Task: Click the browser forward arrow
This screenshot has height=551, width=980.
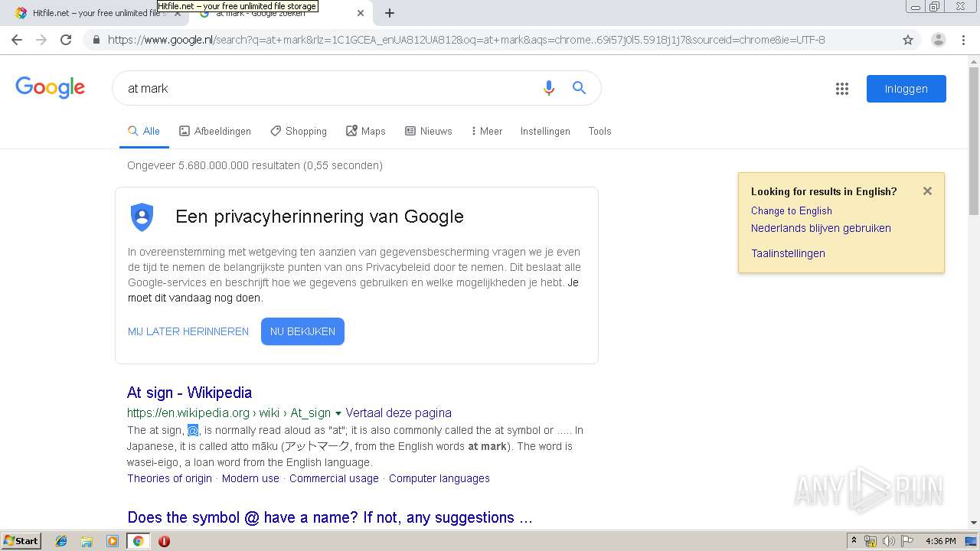Action: coord(41,40)
